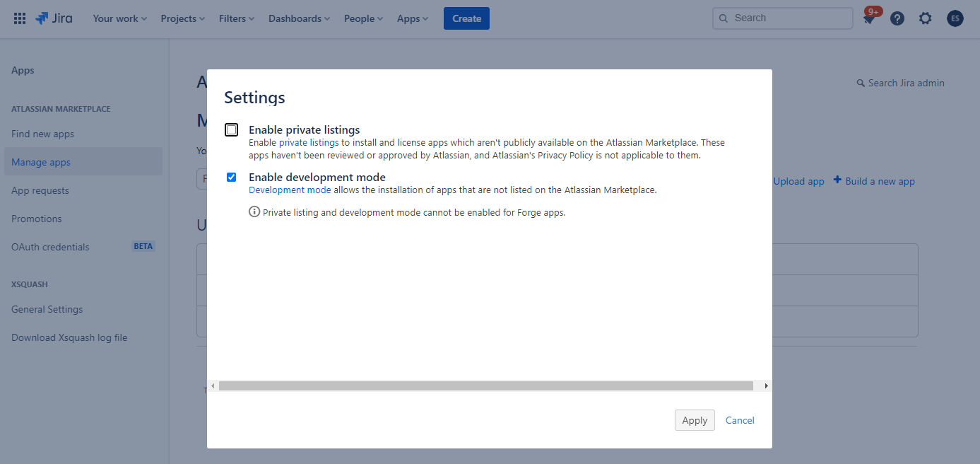
Task: Open the notifications bell
Action: pos(869,19)
